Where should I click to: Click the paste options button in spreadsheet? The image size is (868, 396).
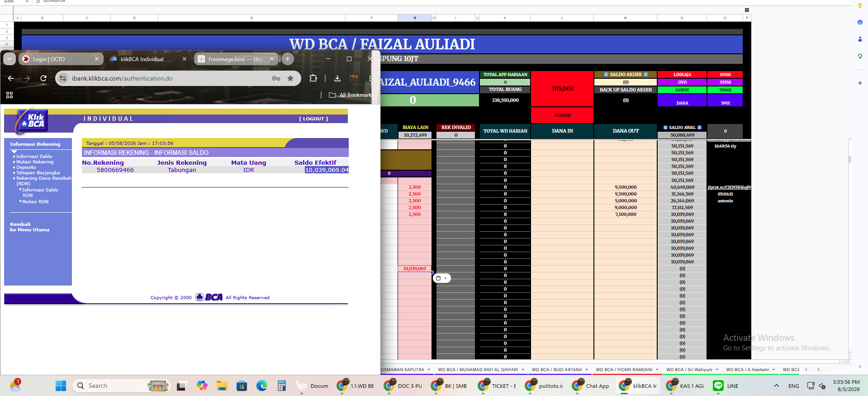442,278
